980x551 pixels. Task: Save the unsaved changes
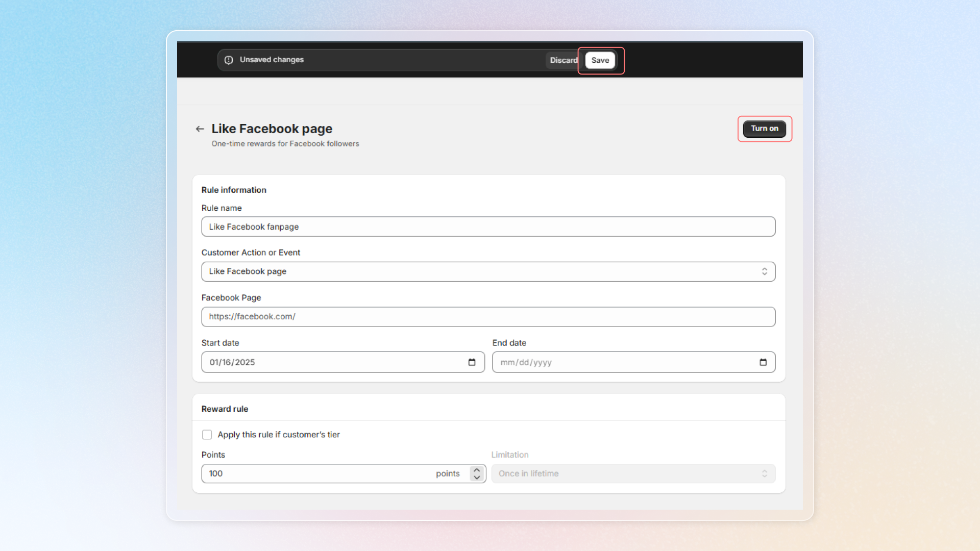pos(600,60)
